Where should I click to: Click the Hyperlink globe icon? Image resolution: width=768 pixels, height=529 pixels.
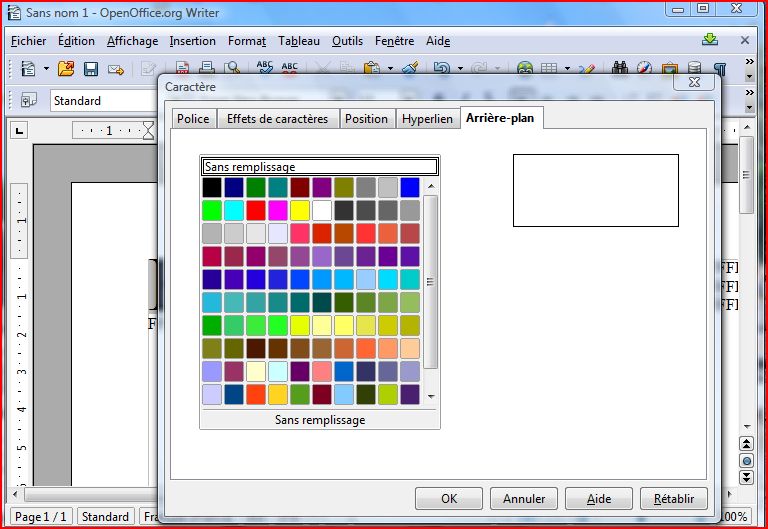coord(525,68)
